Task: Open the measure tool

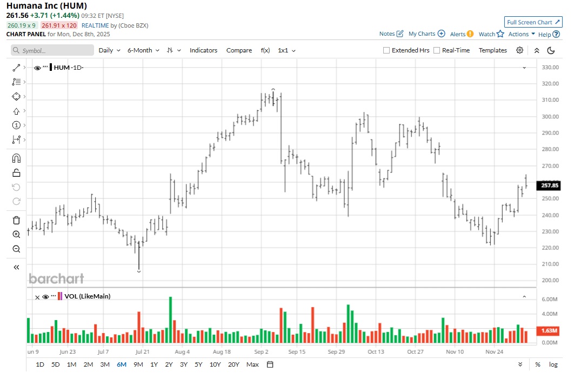Action: point(16,140)
